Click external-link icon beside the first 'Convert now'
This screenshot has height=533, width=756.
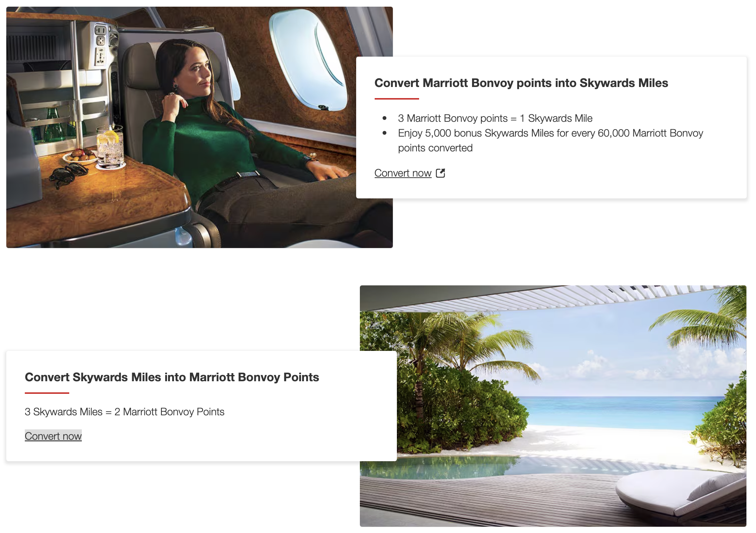[441, 173]
